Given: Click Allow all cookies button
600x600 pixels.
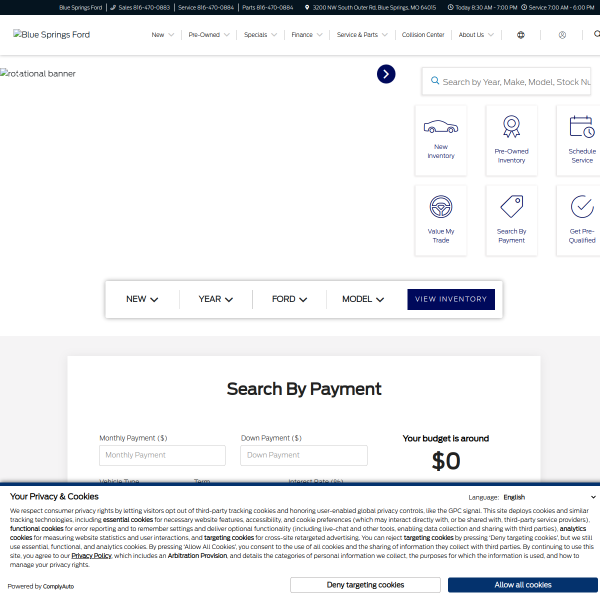Looking at the screenshot, I should coord(523,585).
